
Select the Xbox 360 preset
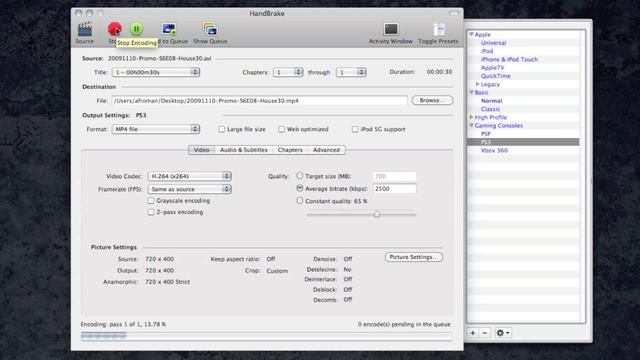click(x=494, y=150)
